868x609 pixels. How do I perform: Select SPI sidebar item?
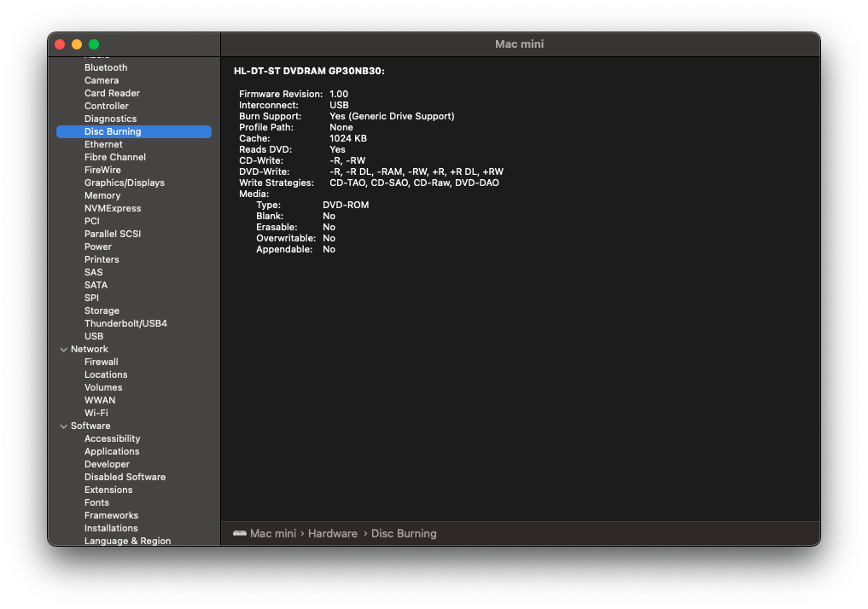tap(92, 298)
